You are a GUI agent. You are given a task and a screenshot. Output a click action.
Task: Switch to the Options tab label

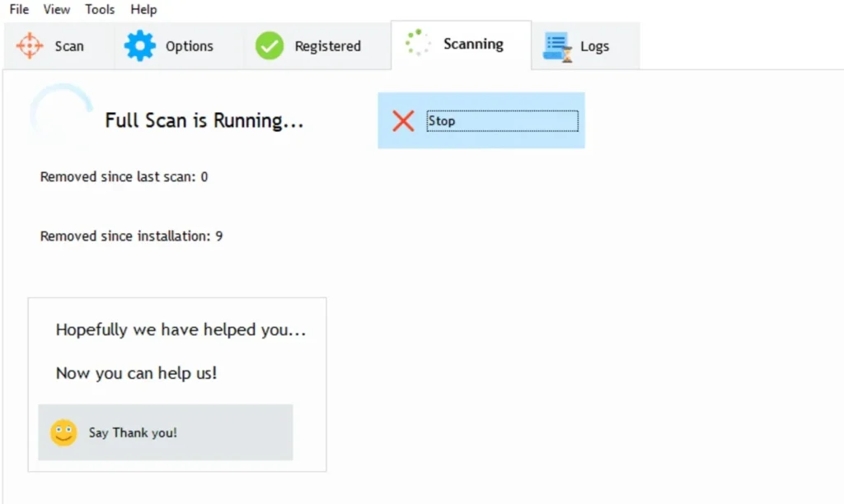(x=189, y=47)
